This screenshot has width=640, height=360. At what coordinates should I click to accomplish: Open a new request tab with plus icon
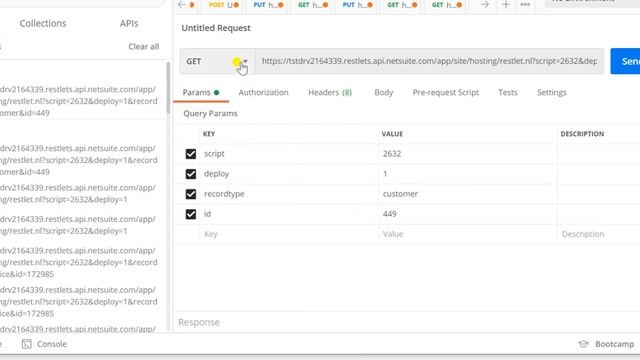pyautogui.click(x=506, y=5)
